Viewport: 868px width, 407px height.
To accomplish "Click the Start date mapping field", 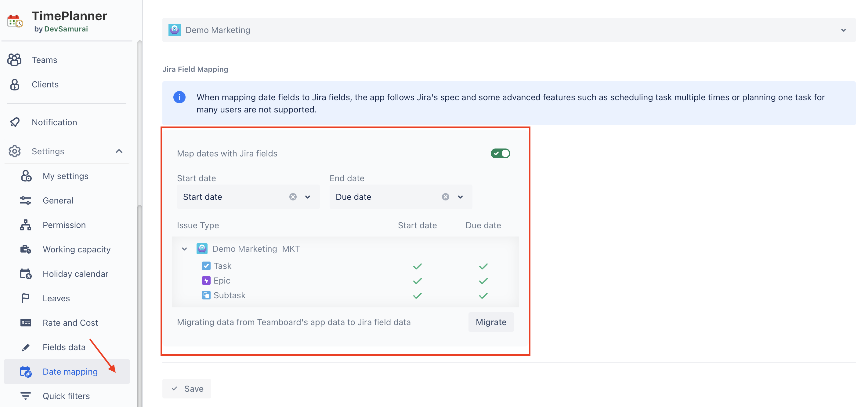I will (x=248, y=197).
